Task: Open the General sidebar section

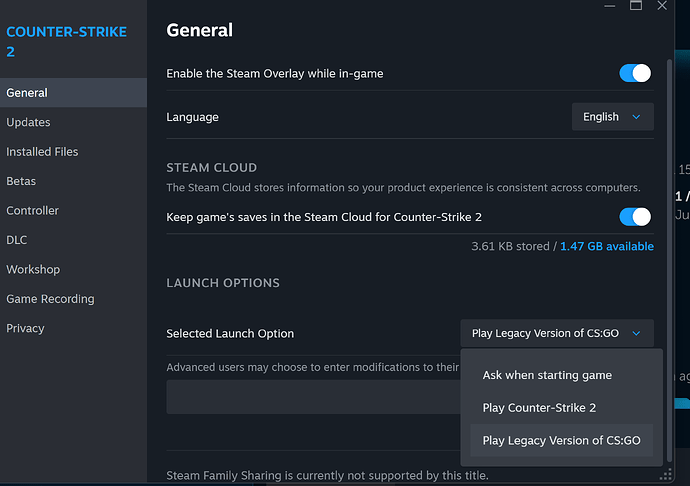Action: [x=73, y=93]
